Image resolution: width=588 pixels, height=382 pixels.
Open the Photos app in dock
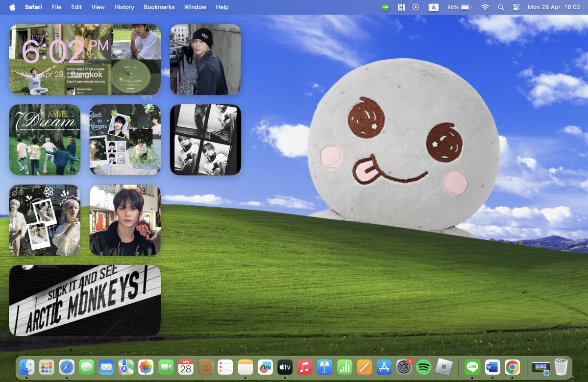pyautogui.click(x=146, y=367)
